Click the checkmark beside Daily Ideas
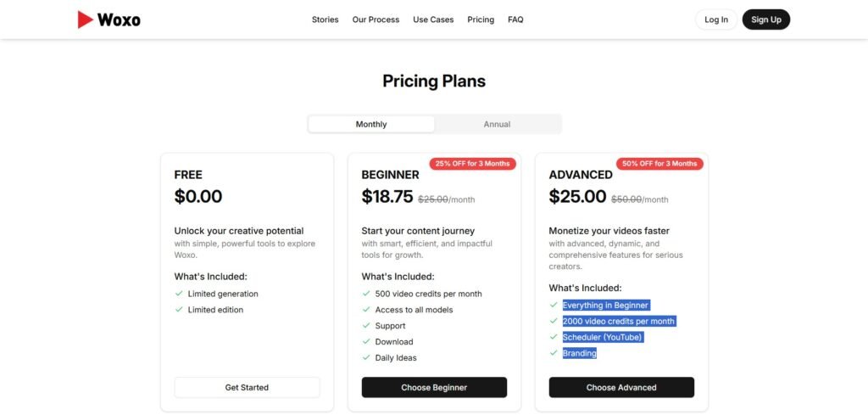 tap(366, 358)
